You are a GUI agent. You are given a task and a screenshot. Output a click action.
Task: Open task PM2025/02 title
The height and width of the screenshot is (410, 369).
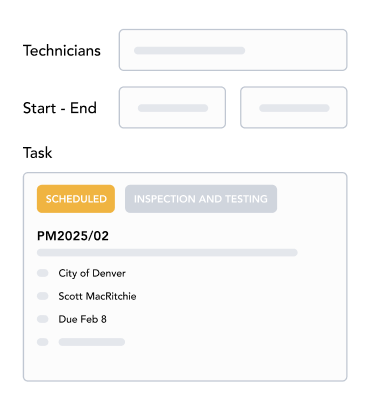coord(73,236)
